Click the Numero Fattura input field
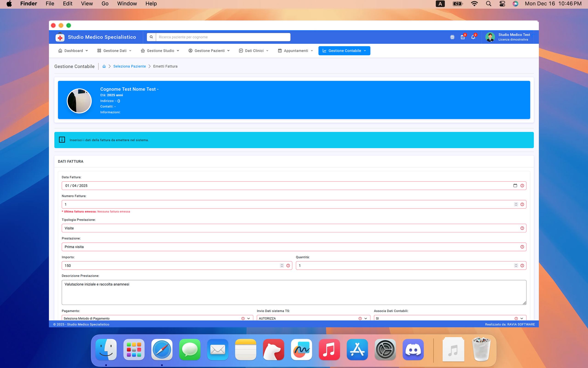The height and width of the screenshot is (368, 588). pyautogui.click(x=294, y=204)
